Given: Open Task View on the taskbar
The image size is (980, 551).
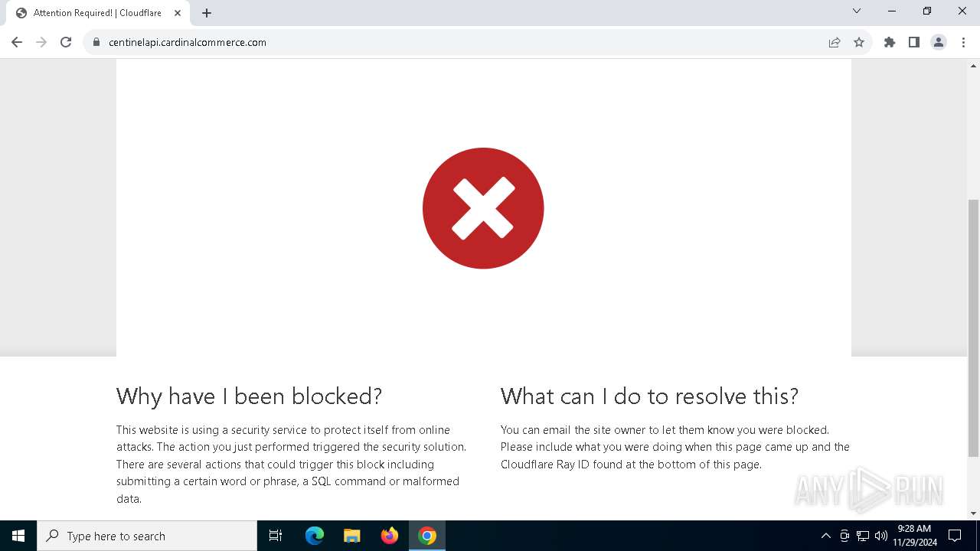Looking at the screenshot, I should pyautogui.click(x=276, y=536).
